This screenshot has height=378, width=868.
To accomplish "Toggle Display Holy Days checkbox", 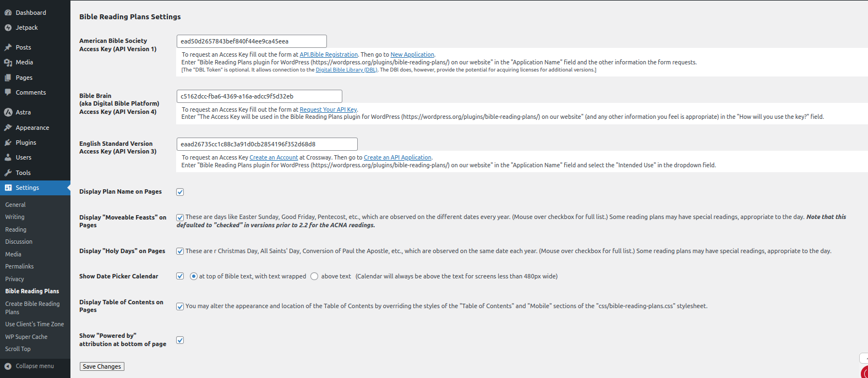I will [x=180, y=251].
